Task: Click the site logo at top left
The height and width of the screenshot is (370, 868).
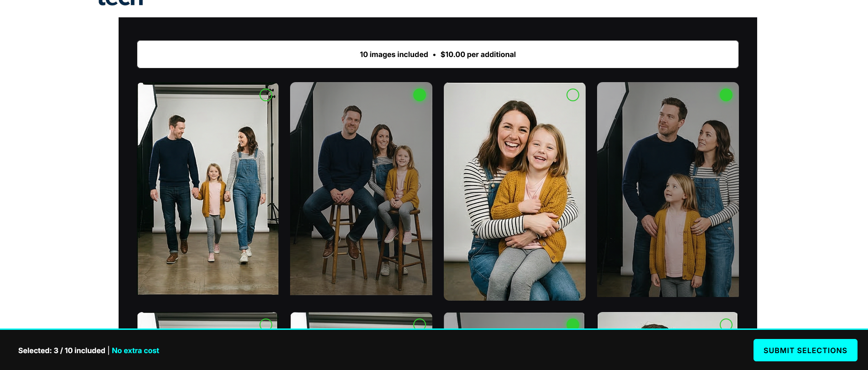Action: point(120,2)
